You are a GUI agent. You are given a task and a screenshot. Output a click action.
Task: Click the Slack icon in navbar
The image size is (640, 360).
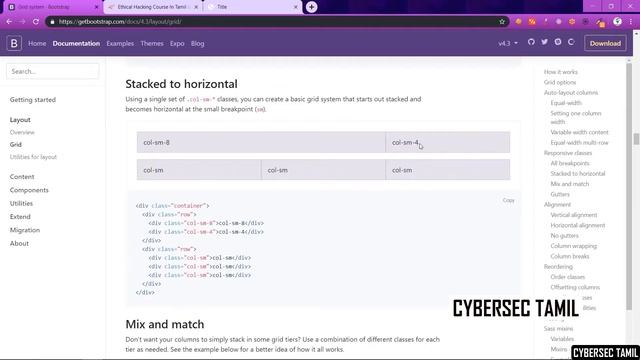pos(558,42)
